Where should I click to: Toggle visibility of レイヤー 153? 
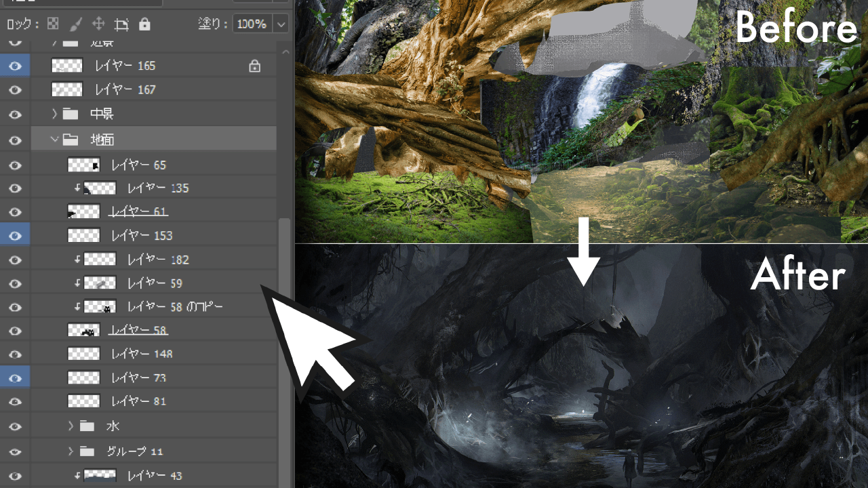point(15,236)
